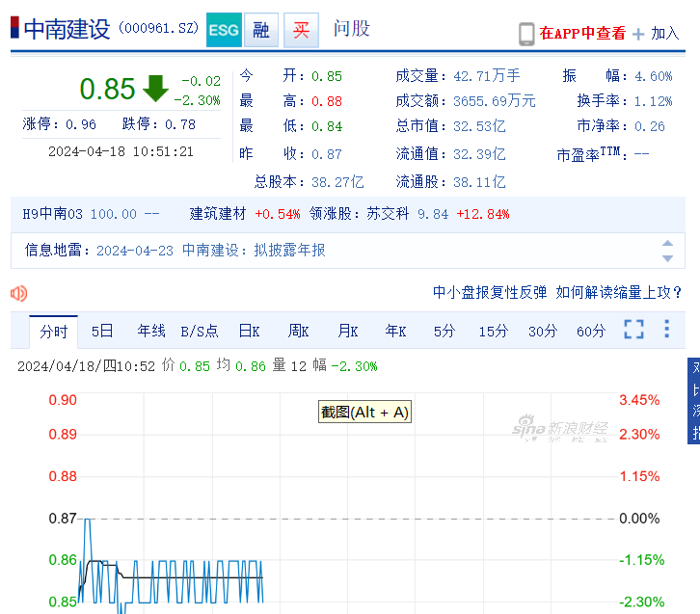Screen dimensions: 700x614
Task: Click the 昨收 value 0.87
Action: coord(327,154)
